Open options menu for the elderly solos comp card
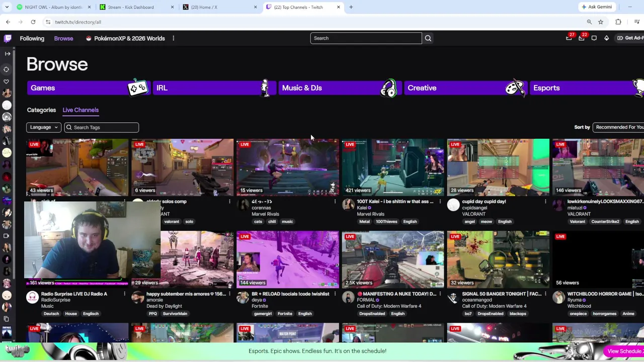Screen dimensions: 644x362 [x=229, y=202]
